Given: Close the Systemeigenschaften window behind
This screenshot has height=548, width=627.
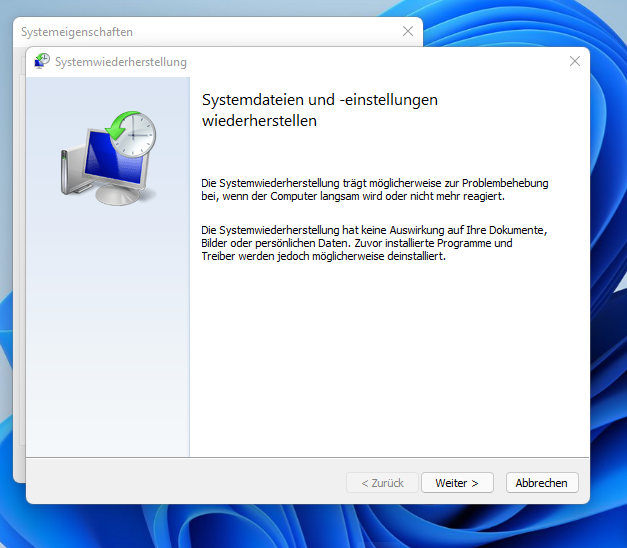Looking at the screenshot, I should (x=407, y=31).
